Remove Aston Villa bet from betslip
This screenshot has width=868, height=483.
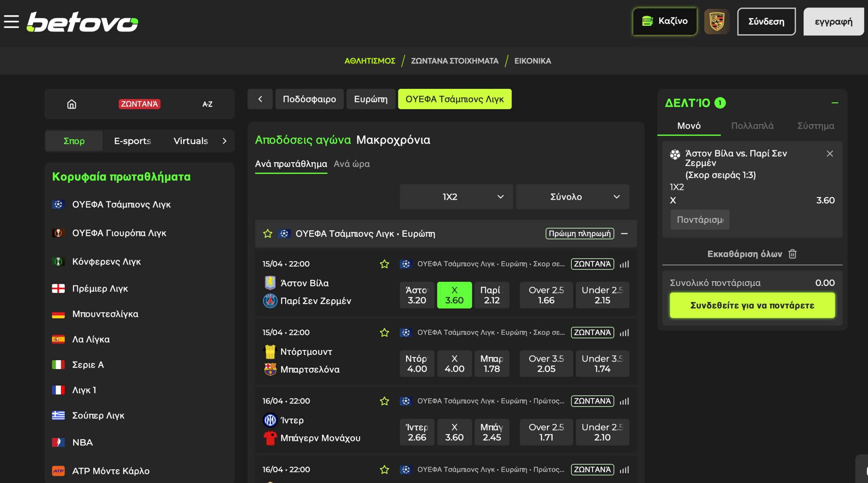829,154
